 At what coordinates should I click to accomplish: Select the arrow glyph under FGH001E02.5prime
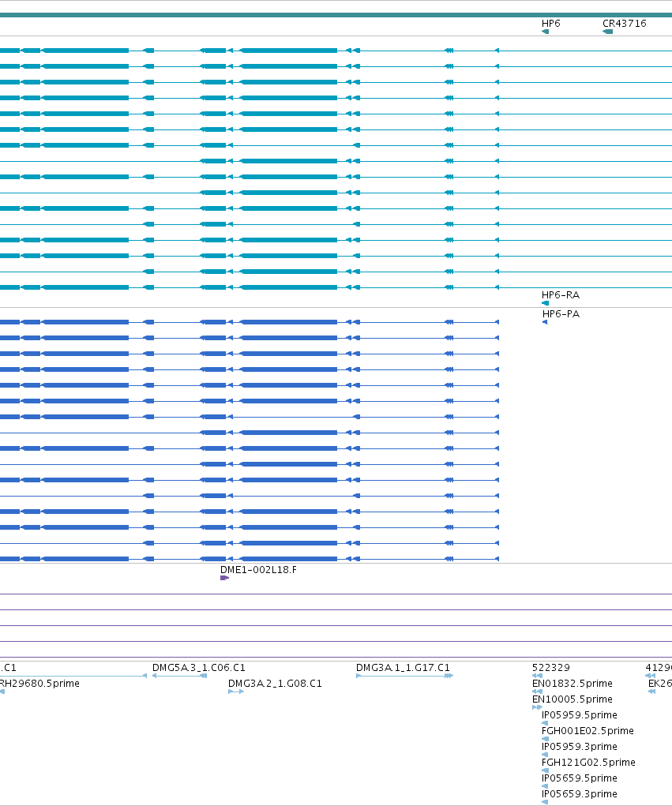click(x=545, y=739)
